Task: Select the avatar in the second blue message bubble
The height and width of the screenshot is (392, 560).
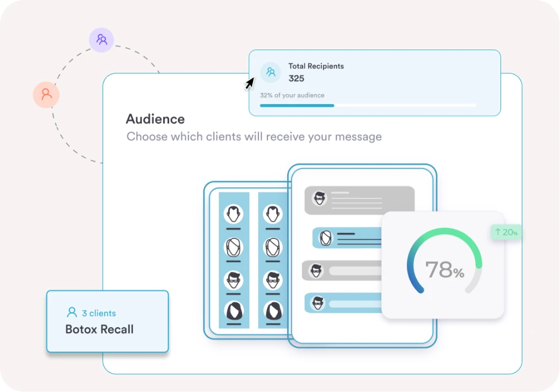Action: [326, 238]
